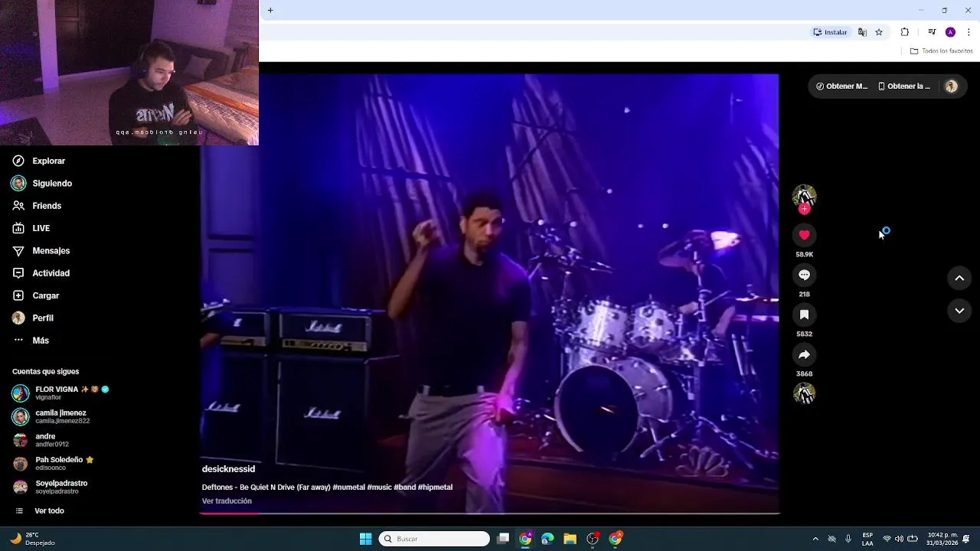980x551 pixels.
Task: Click Obtener M... button at top right
Action: (841, 86)
